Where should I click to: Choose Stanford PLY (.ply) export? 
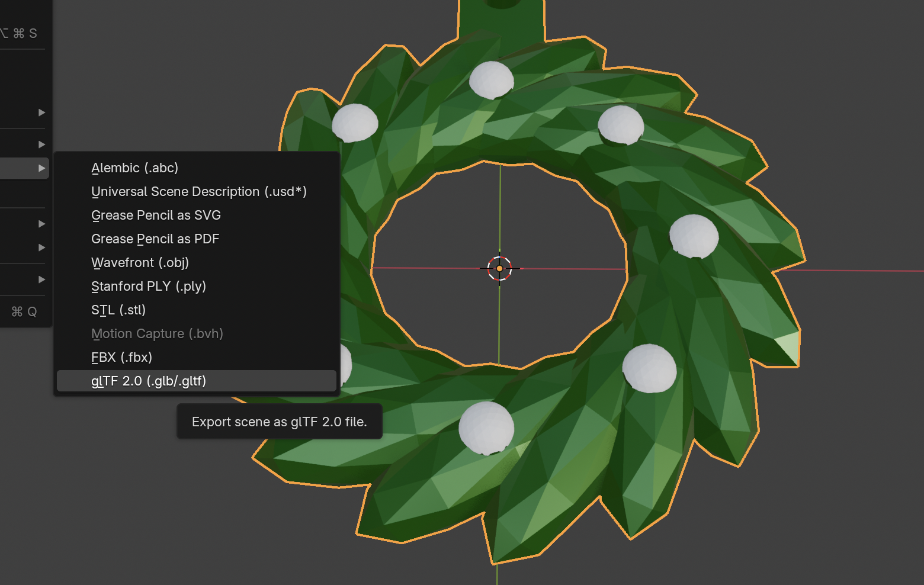[149, 286]
